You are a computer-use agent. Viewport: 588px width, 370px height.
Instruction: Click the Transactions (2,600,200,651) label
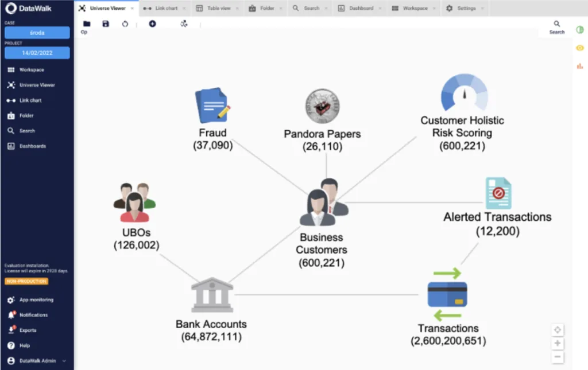(x=448, y=334)
